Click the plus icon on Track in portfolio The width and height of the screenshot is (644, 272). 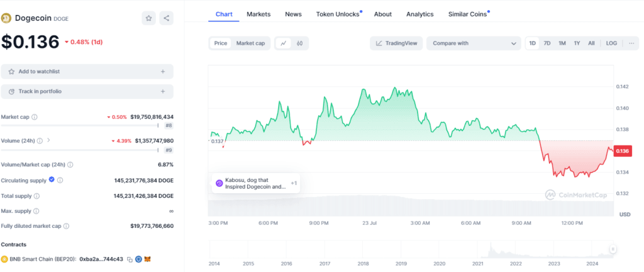tap(163, 91)
